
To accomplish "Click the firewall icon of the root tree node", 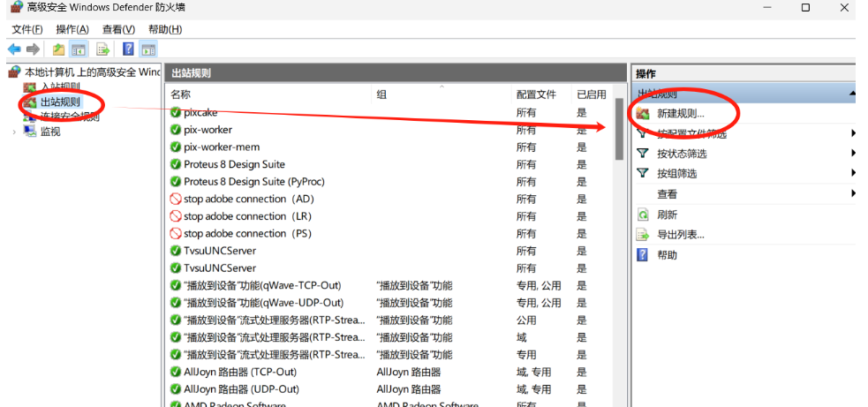I will 16,72.
